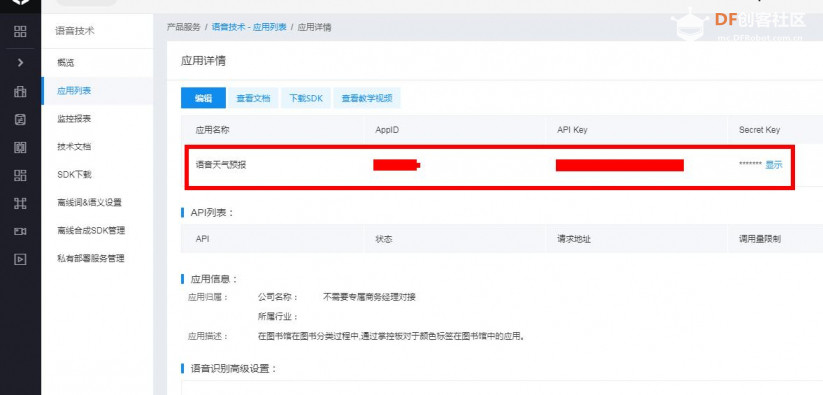Open 监控报表 in the side menu
823x395 pixels.
click(74, 119)
